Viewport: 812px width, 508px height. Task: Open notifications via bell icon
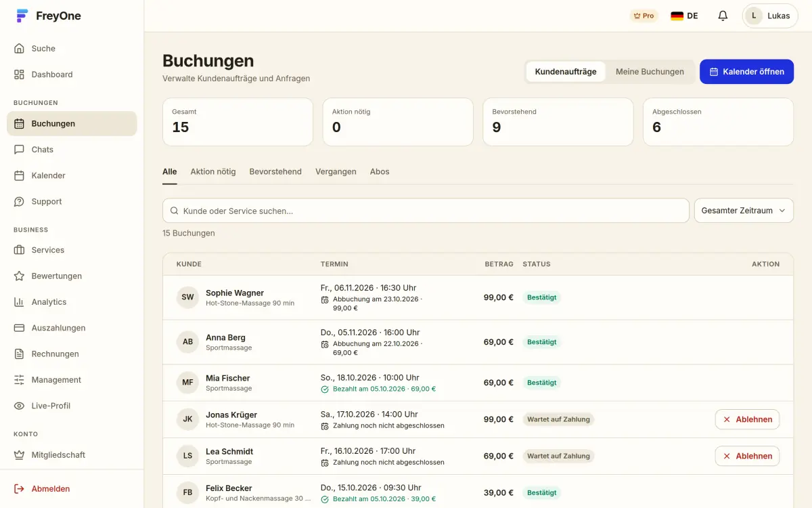(x=723, y=16)
